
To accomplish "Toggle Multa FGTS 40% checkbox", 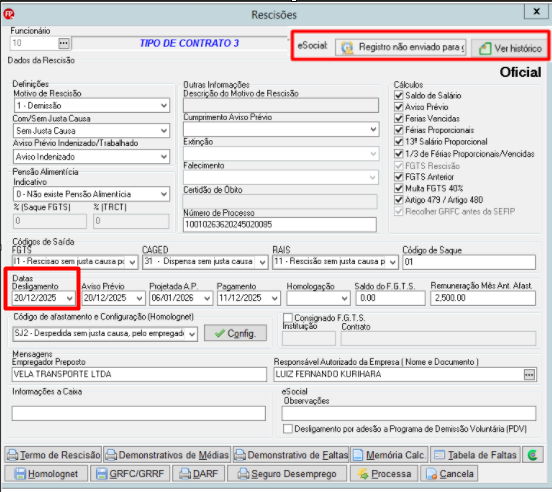I will pos(399,188).
